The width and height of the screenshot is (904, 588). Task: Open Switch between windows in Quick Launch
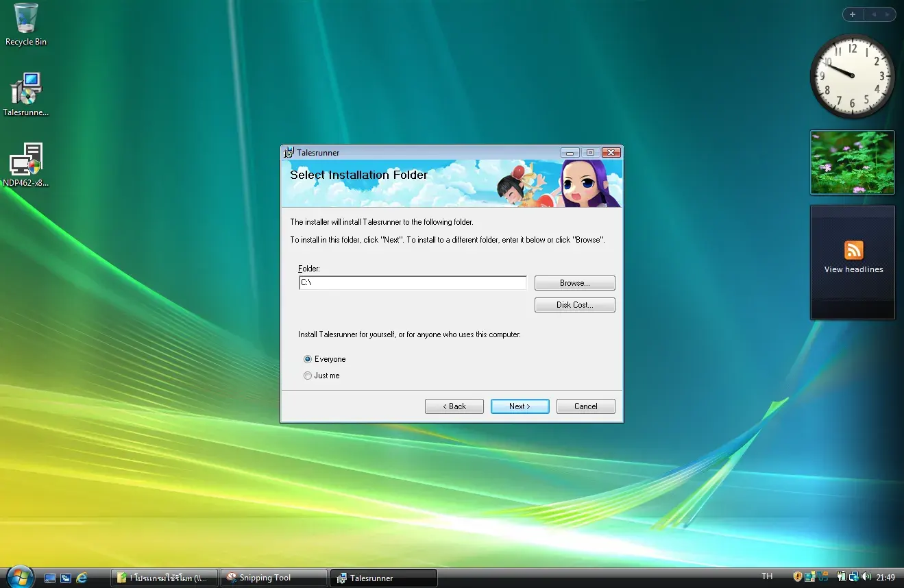point(66,578)
